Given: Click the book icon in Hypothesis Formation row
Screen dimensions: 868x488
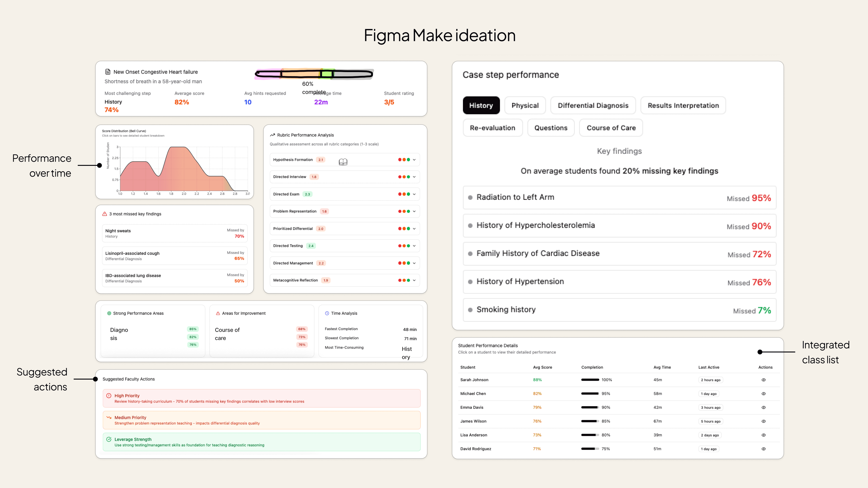Looking at the screenshot, I should (343, 162).
